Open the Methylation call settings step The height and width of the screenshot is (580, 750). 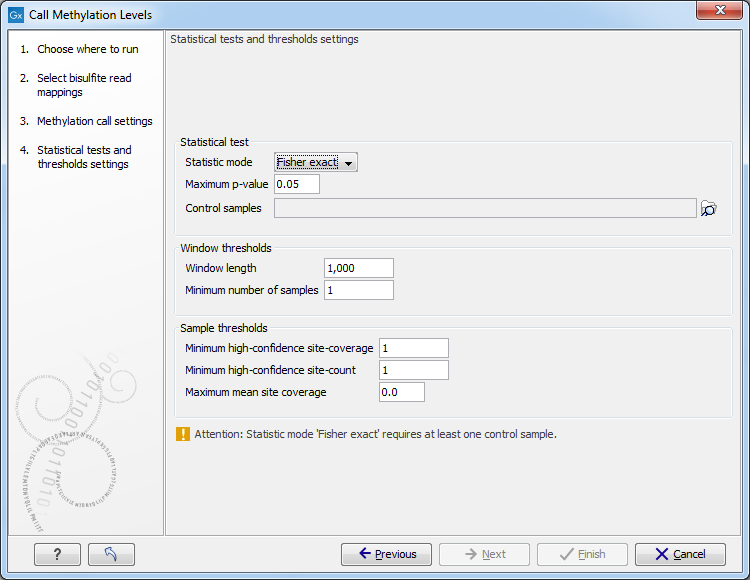point(94,121)
